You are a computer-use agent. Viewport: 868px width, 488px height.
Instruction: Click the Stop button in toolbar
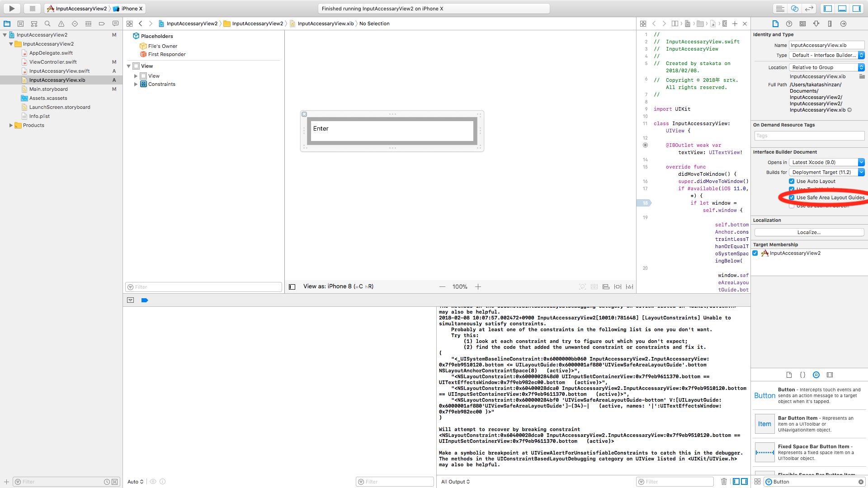pyautogui.click(x=32, y=8)
